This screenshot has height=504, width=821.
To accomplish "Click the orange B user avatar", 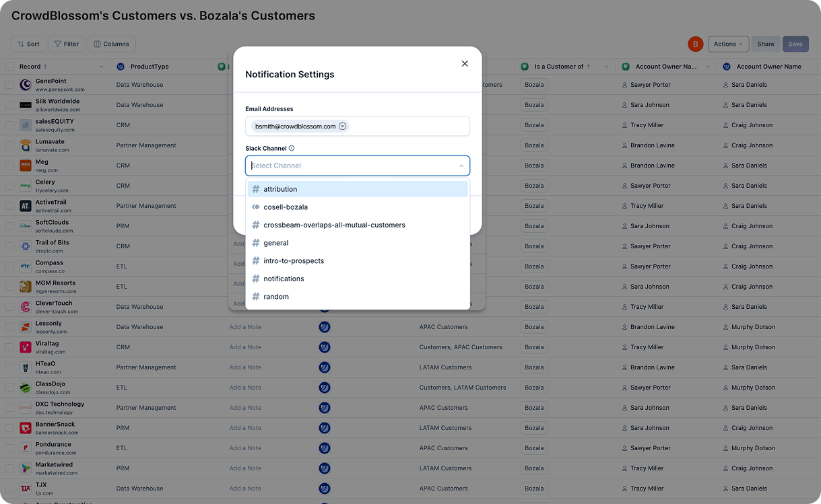I will click(x=695, y=44).
